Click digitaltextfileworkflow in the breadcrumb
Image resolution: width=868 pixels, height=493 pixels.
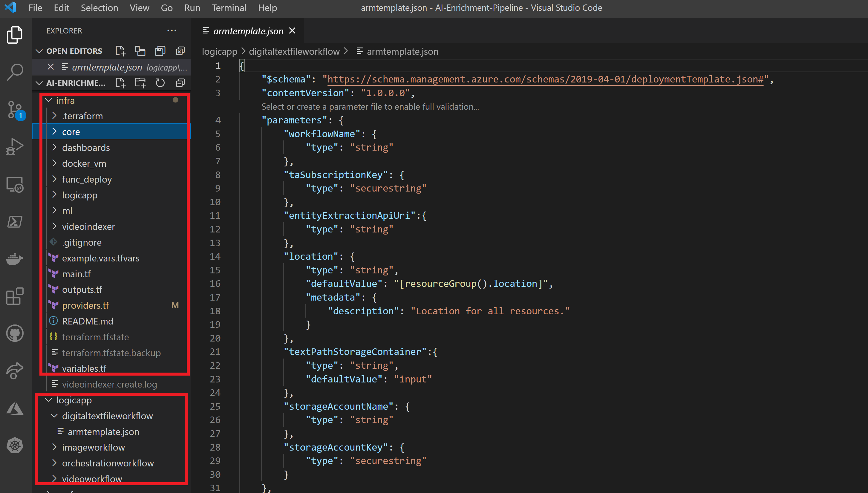[294, 51]
